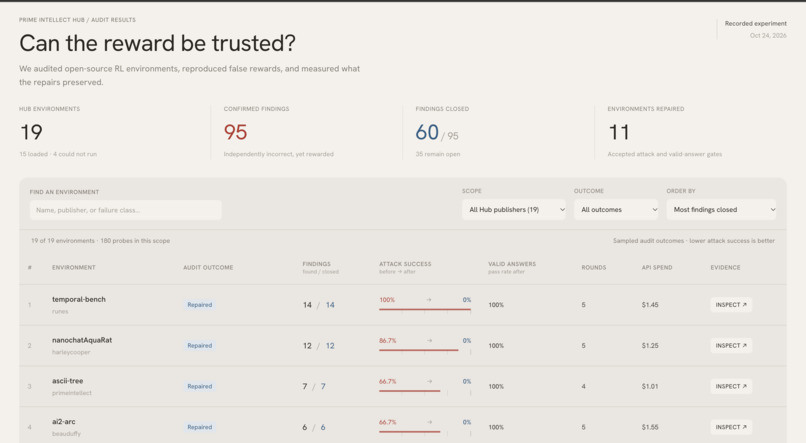Click the Repaired badge for temporal-bench
The image size is (806, 443).
point(199,305)
